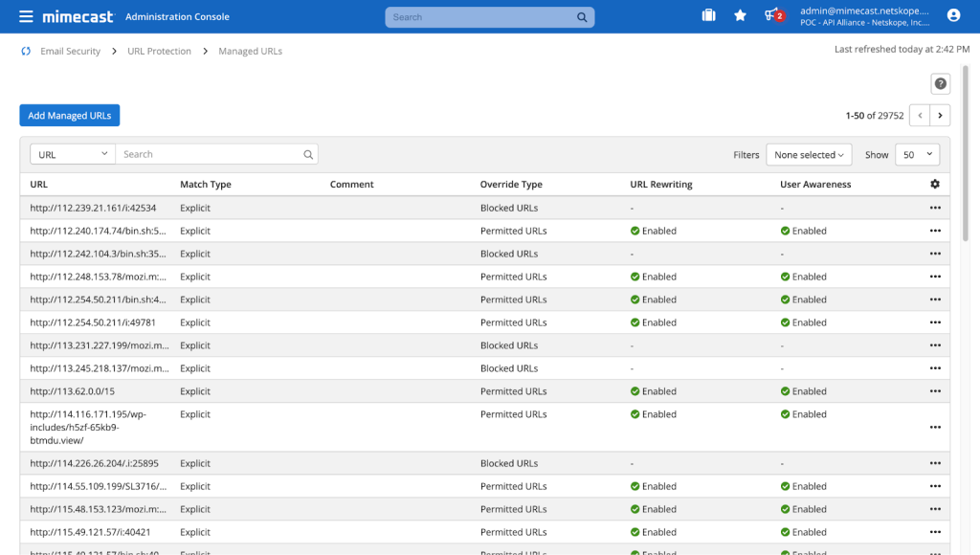The image size is (980, 555).
Task: Open the hamburger navigation menu
Action: (26, 16)
